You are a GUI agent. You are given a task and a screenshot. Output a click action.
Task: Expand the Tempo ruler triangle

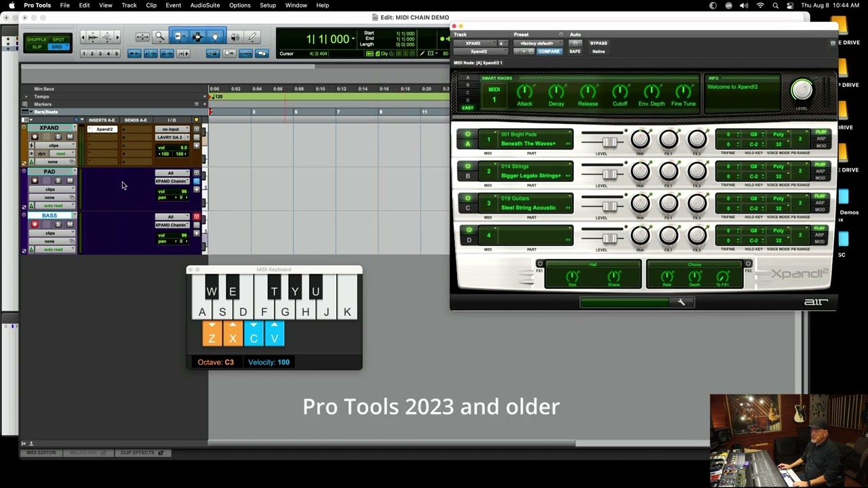click(x=25, y=96)
